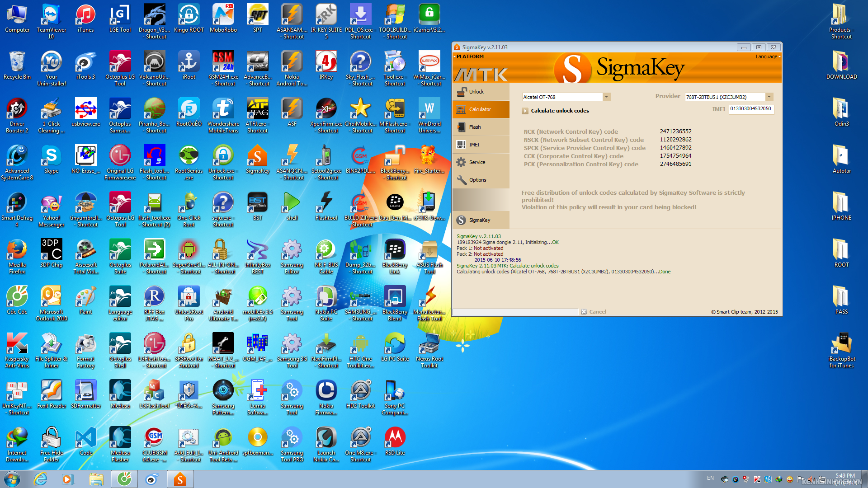The image size is (868, 488).
Task: Launch Internet Explorer from taskbar
Action: pos(41,479)
